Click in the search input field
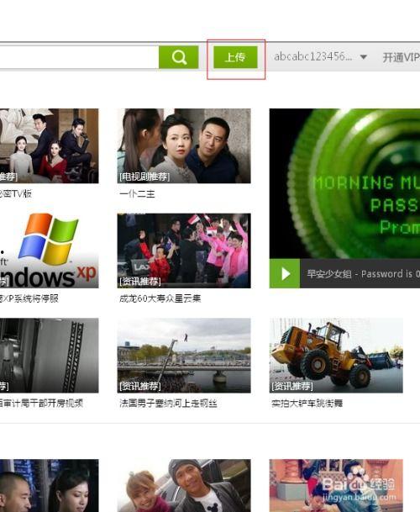 [79, 57]
